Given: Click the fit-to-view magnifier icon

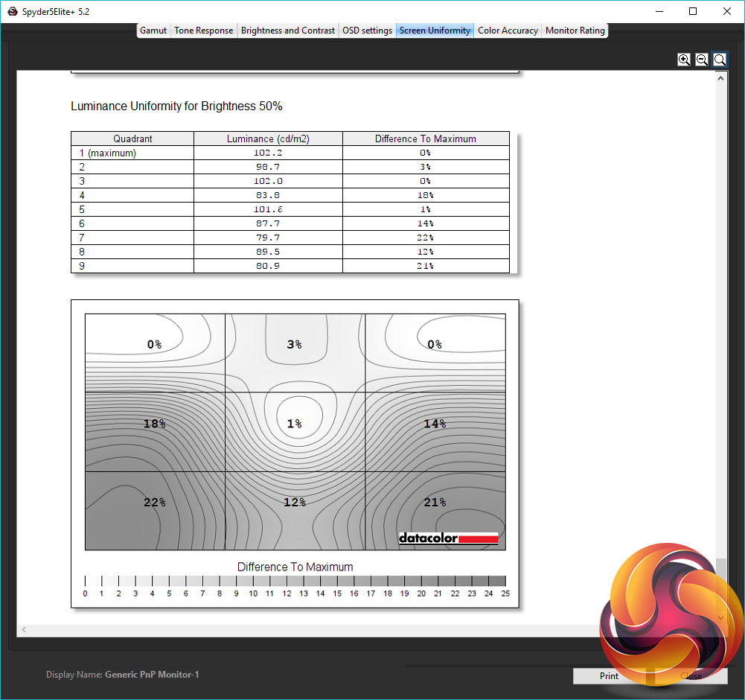Looking at the screenshot, I should pos(720,60).
